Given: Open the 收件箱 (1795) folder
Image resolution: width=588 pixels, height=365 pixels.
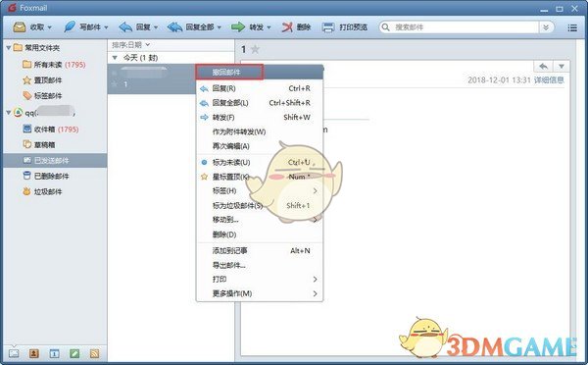Looking at the screenshot, I should click(x=55, y=130).
